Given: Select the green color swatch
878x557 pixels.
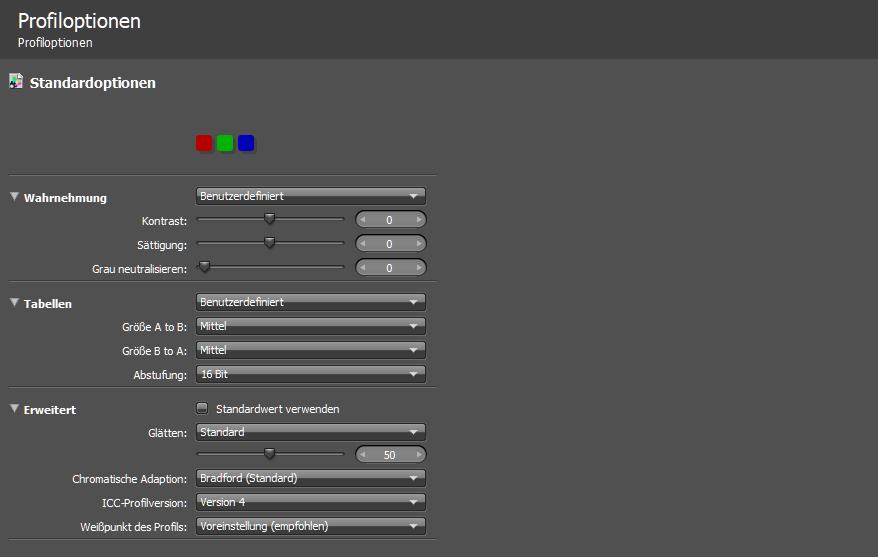Looking at the screenshot, I should tap(225, 143).
